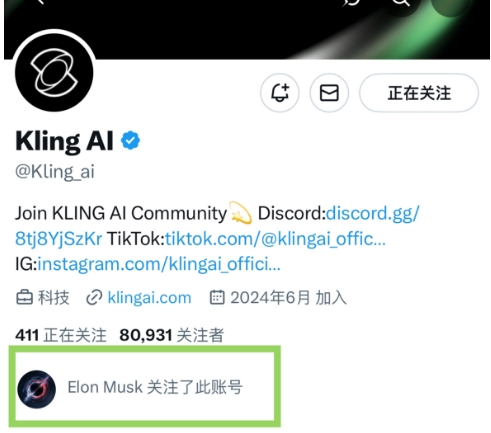Open the Kling AI profile avatar
The image size is (491, 433).
click(54, 72)
